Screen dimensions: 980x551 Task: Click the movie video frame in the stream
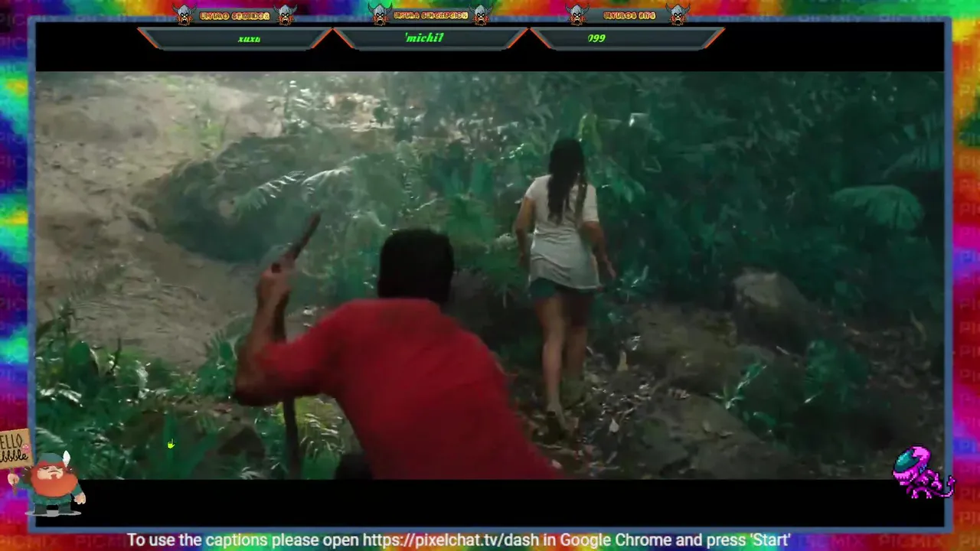pos(490,275)
